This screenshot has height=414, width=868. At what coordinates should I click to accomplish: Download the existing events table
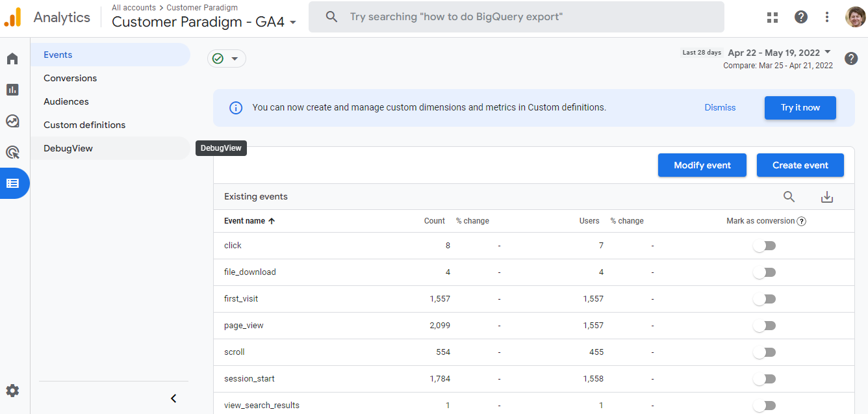pos(826,197)
